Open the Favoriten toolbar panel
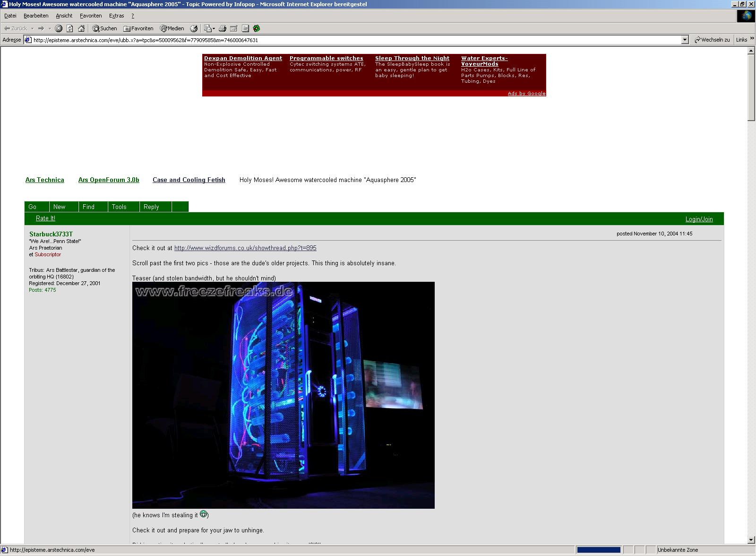The height and width of the screenshot is (556, 756). [138, 28]
